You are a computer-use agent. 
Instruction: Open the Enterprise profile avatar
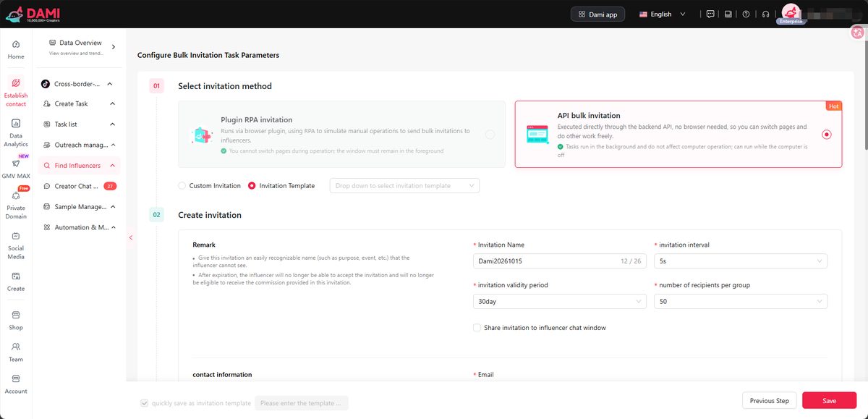tap(791, 14)
